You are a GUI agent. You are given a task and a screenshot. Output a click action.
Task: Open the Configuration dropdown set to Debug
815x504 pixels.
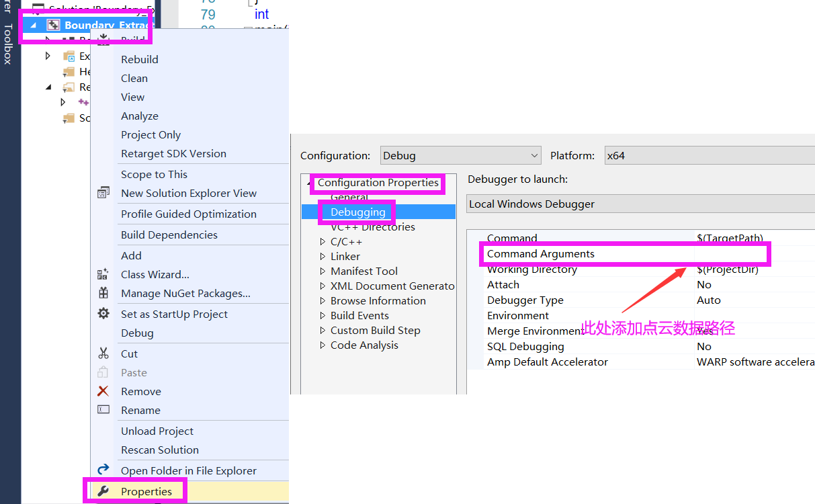click(x=460, y=155)
